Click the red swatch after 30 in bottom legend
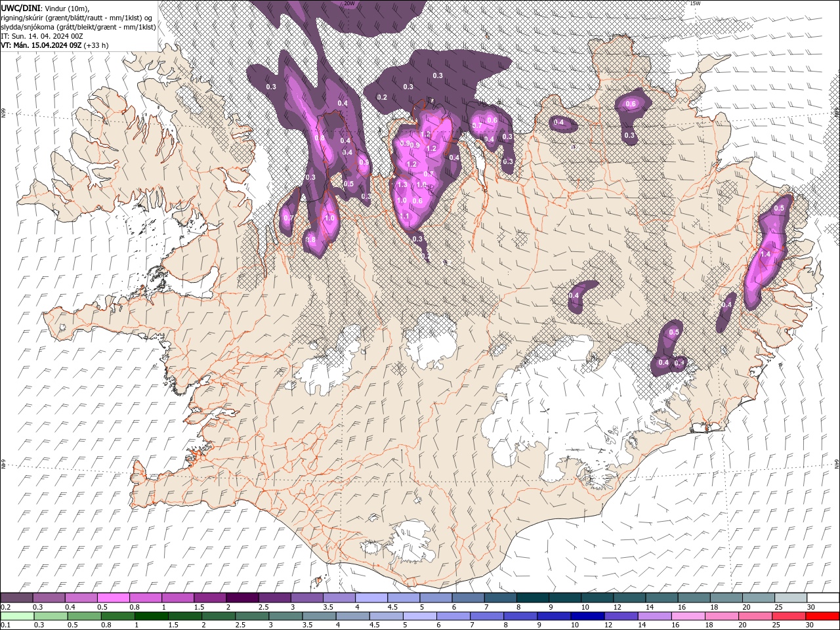Image resolution: width=840 pixels, height=630 pixels. 823,616
